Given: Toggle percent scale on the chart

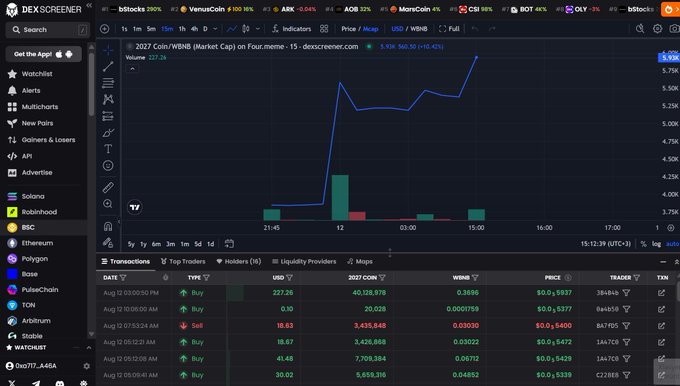Looking at the screenshot, I should (x=643, y=244).
